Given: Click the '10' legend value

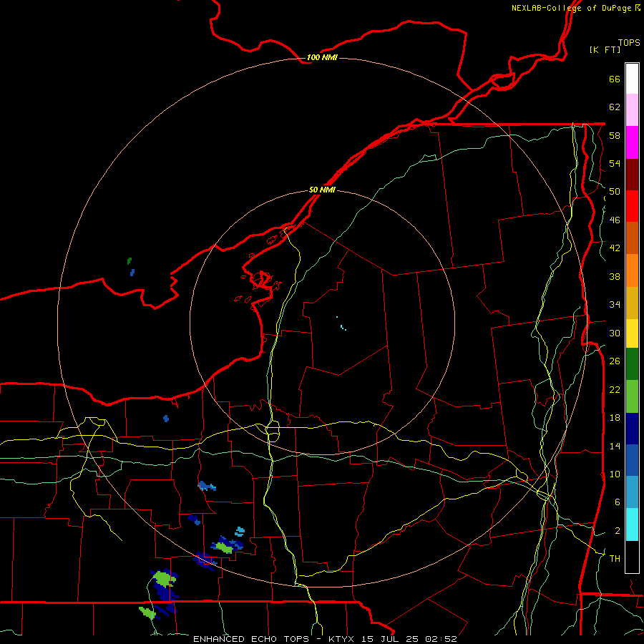Looking at the screenshot, I should click(x=615, y=474).
